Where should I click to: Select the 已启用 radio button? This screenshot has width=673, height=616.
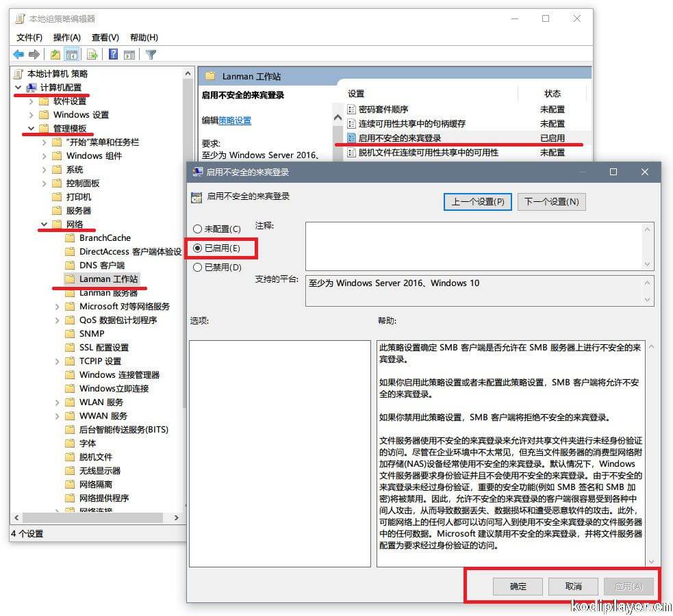point(198,248)
